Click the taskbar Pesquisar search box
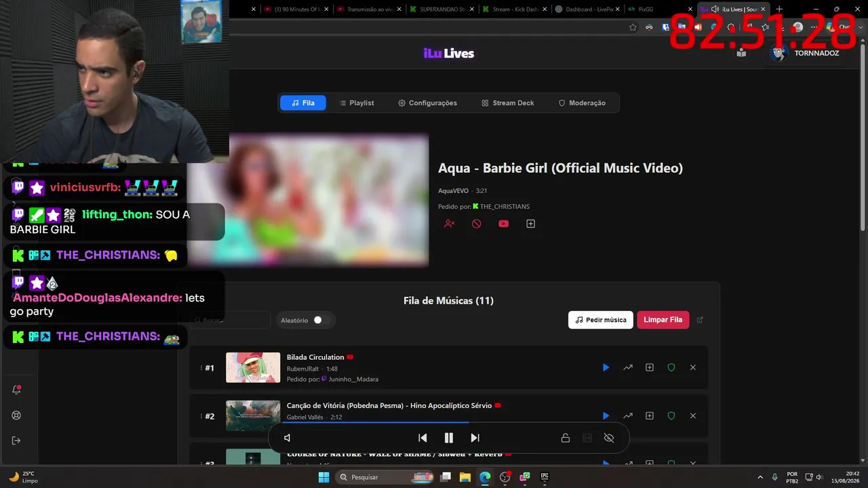The height and width of the screenshot is (488, 868). click(x=384, y=477)
